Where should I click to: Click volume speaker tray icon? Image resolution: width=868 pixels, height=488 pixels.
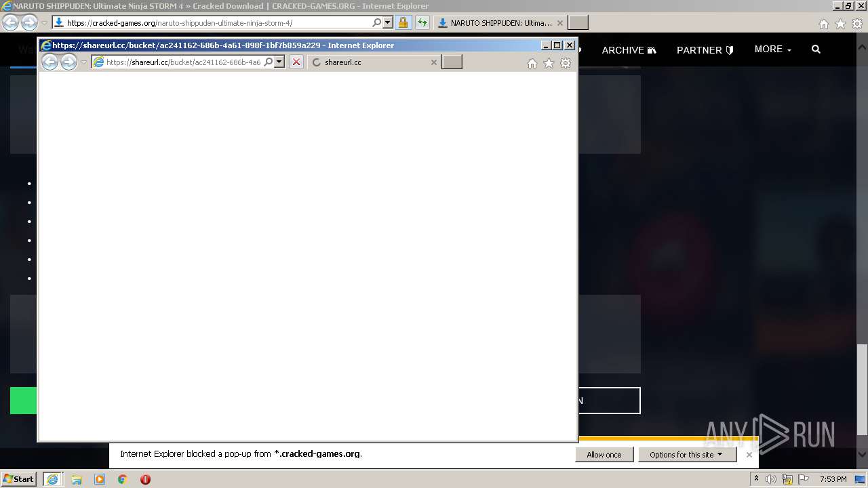[771, 479]
